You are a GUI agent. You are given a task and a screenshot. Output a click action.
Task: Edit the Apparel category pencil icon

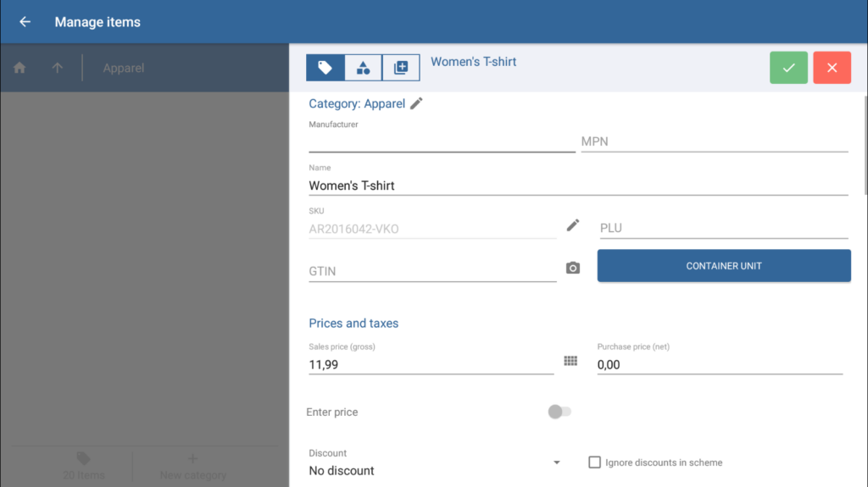point(416,103)
